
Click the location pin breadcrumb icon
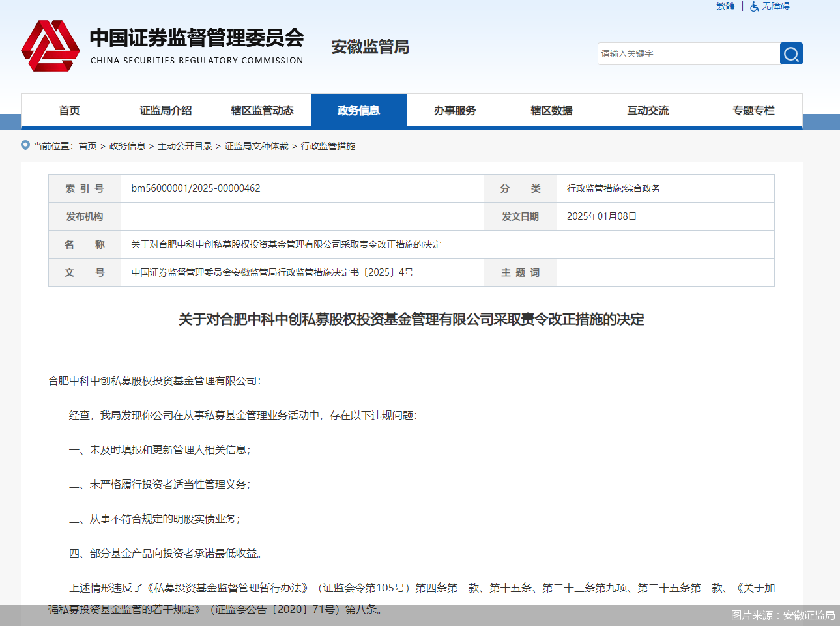coord(25,145)
